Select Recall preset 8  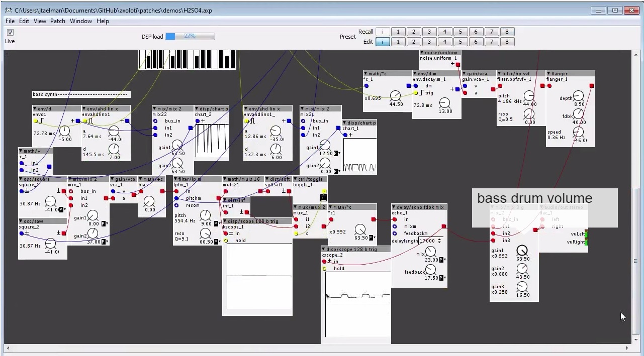coord(507,32)
